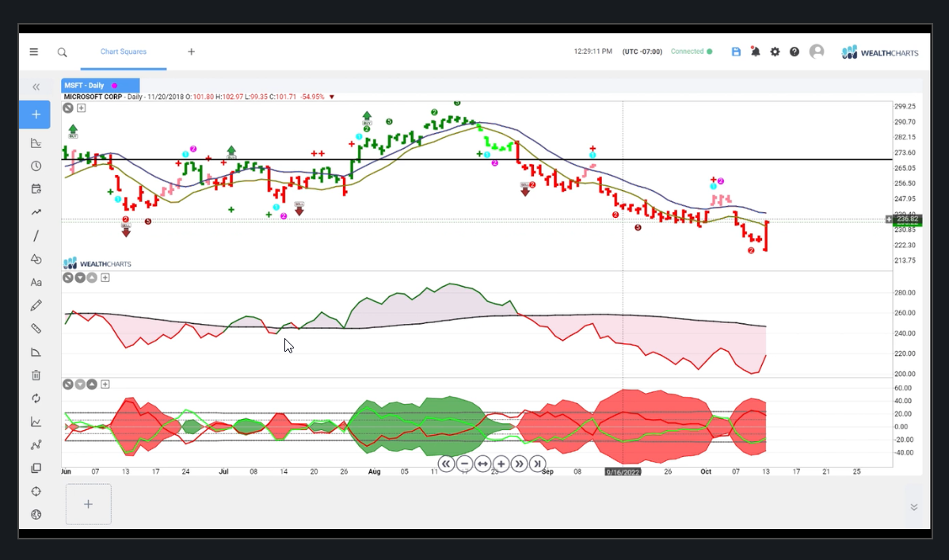Click the refresh circular arrows icon
Image resolution: width=949 pixels, height=560 pixels.
tap(36, 398)
